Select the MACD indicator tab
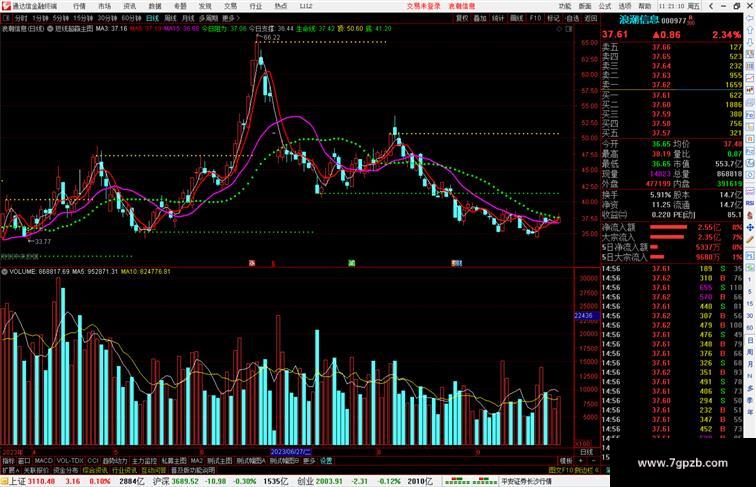This screenshot has height=487, width=756. (x=43, y=461)
